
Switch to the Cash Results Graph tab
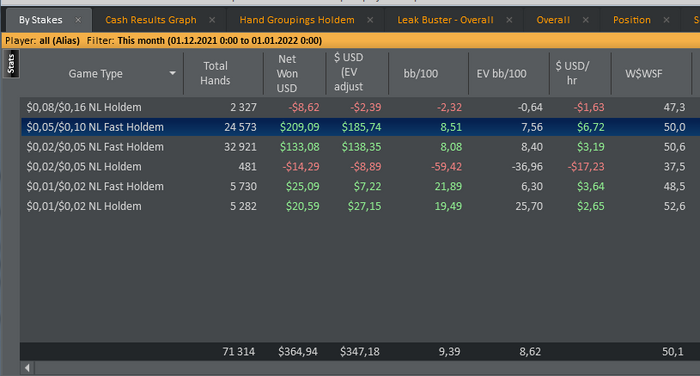(150, 20)
